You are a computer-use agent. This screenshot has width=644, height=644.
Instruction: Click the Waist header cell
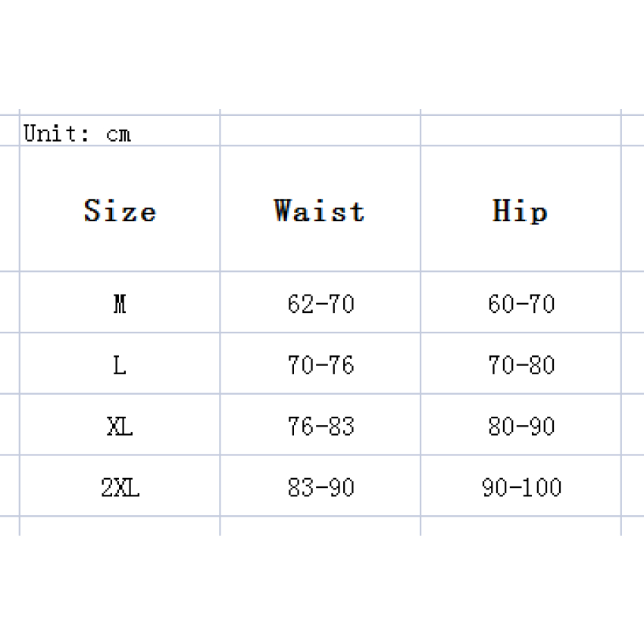pos(320,208)
